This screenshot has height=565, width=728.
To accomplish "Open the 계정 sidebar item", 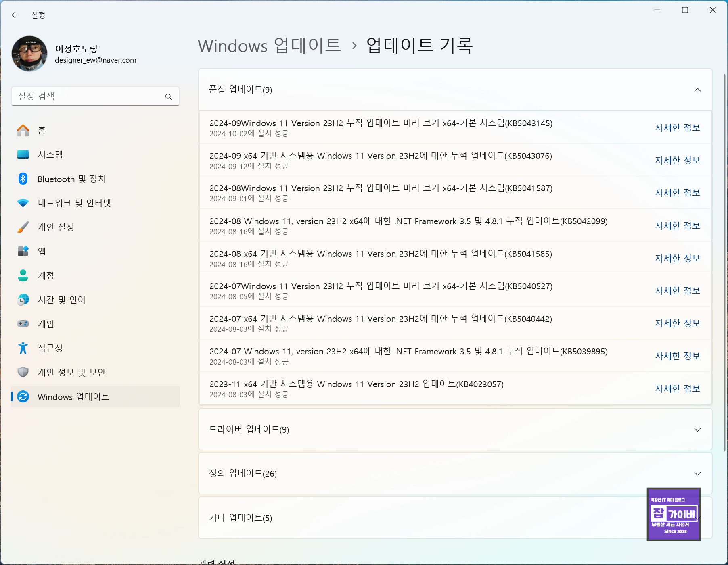I will coord(95,275).
